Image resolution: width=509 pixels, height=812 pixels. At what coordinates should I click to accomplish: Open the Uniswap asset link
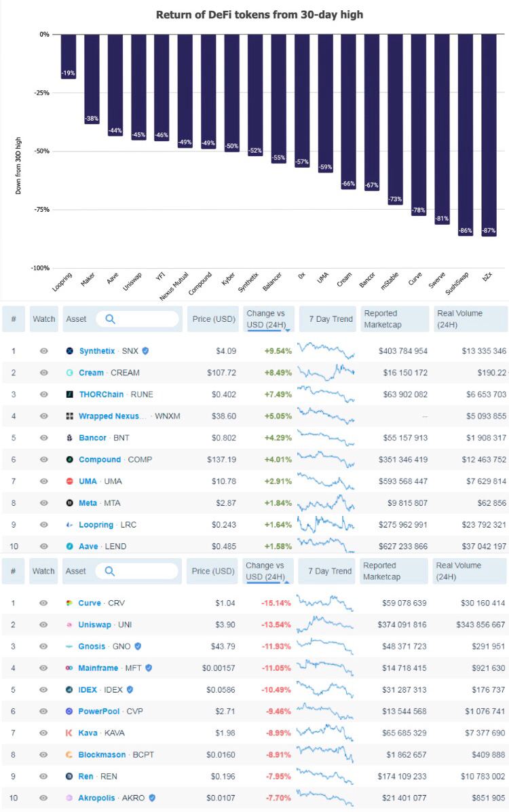point(94,625)
